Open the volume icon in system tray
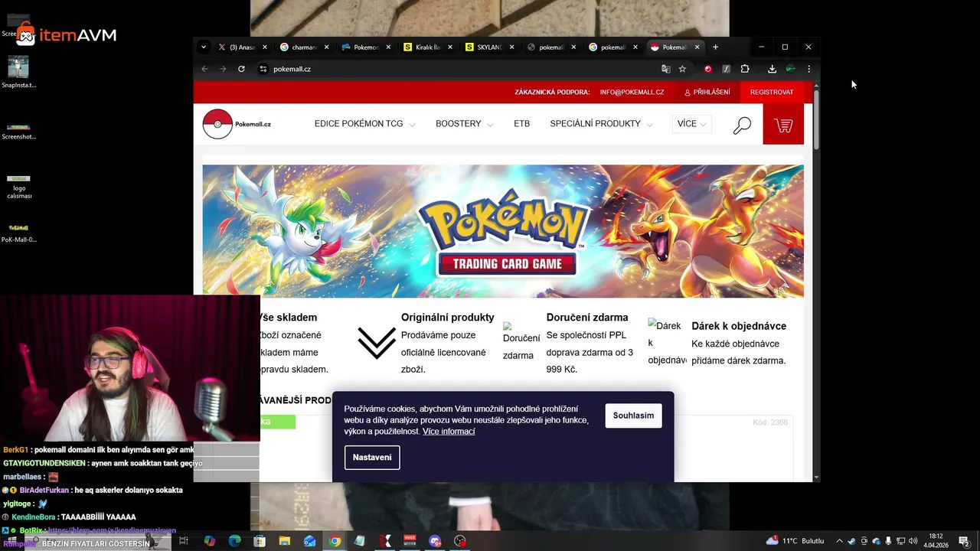 pyautogui.click(x=913, y=541)
